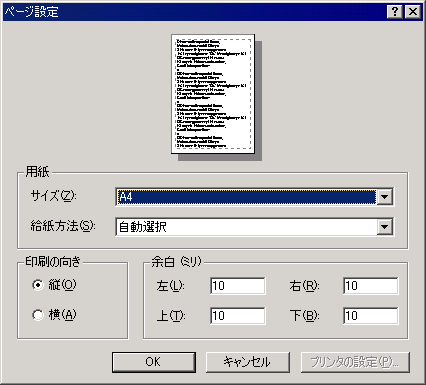Viewport: 426px width, 385px height.
Task: Click the サイズ(Z) label
Action: click(x=53, y=196)
